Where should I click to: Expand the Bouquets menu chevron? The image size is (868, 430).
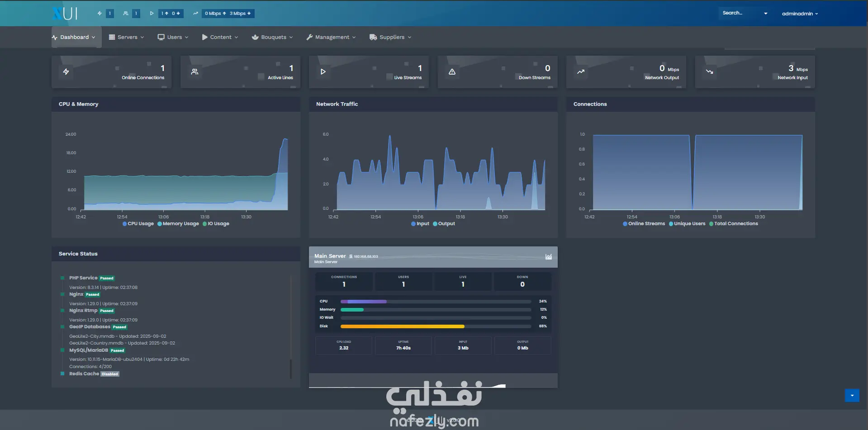point(291,38)
